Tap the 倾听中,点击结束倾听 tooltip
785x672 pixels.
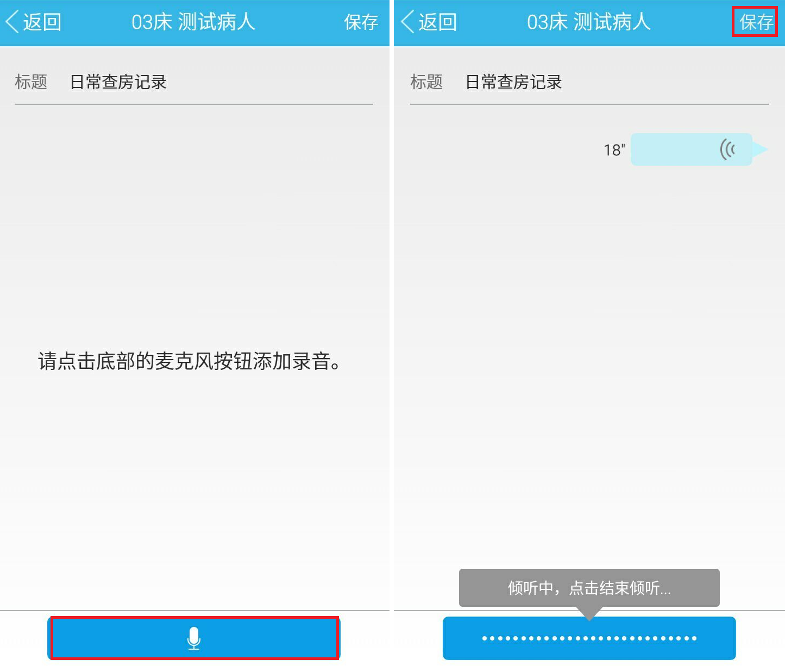coord(589,588)
